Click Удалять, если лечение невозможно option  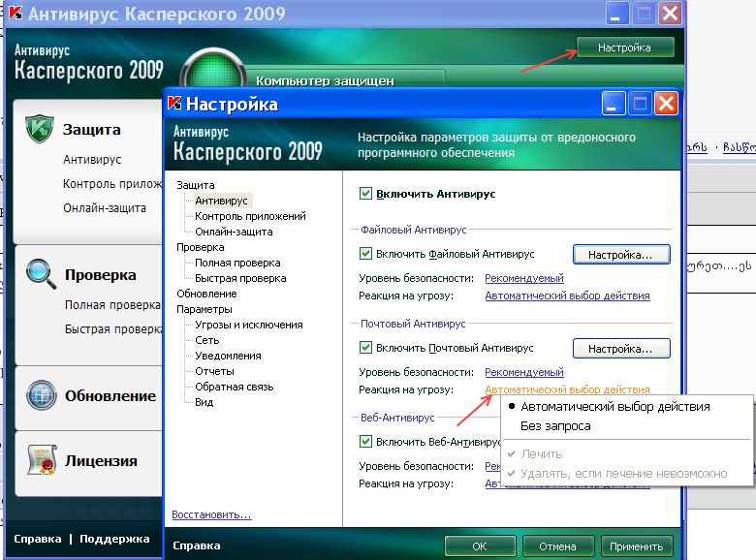pyautogui.click(x=624, y=474)
